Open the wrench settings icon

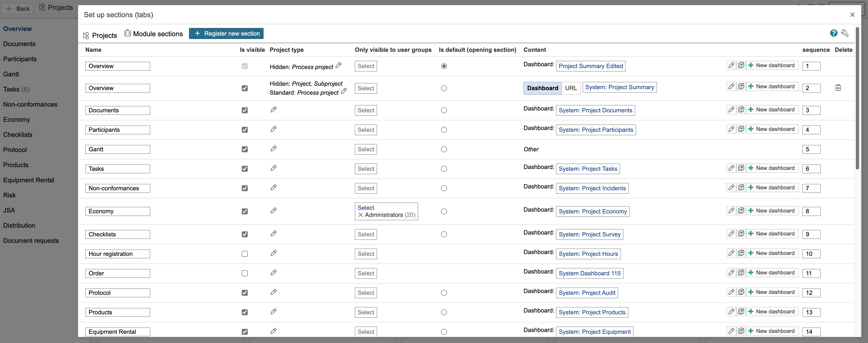click(x=844, y=33)
